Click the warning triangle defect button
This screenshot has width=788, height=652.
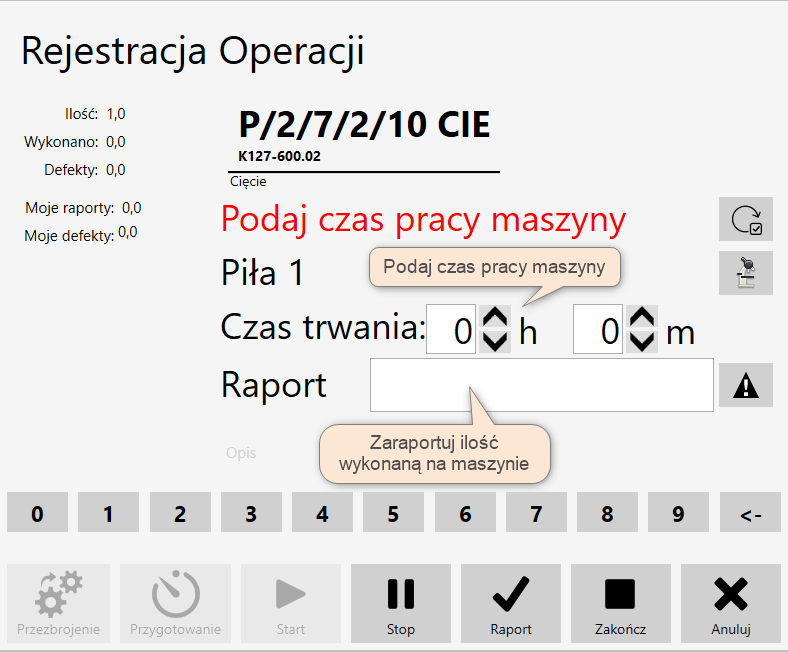pos(745,386)
